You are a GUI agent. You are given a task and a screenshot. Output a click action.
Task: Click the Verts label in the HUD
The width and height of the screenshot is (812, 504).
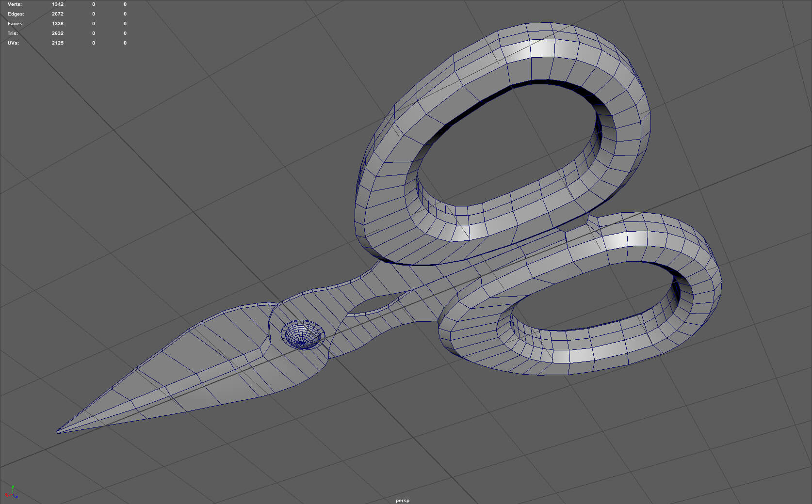point(15,4)
